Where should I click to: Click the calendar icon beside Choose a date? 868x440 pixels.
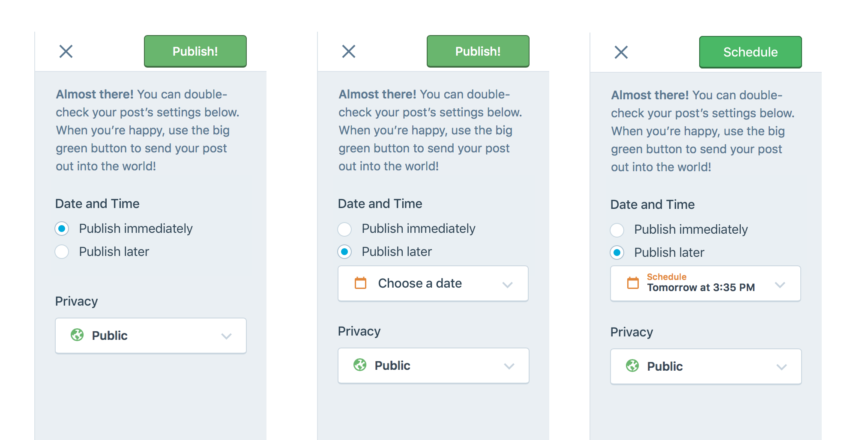(x=361, y=283)
